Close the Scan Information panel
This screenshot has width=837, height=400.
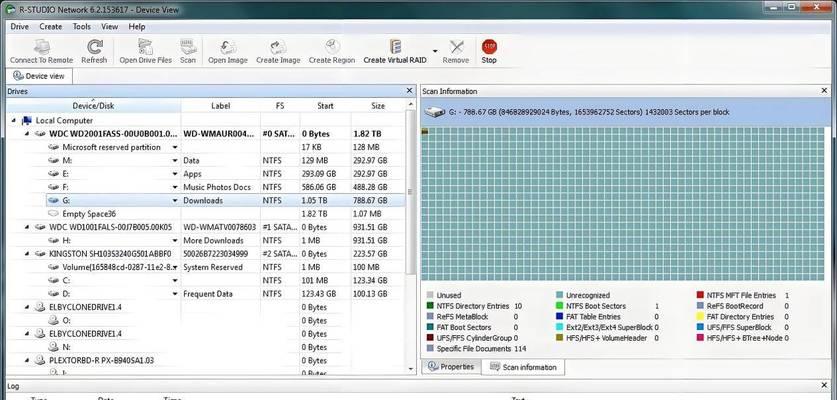point(824,91)
